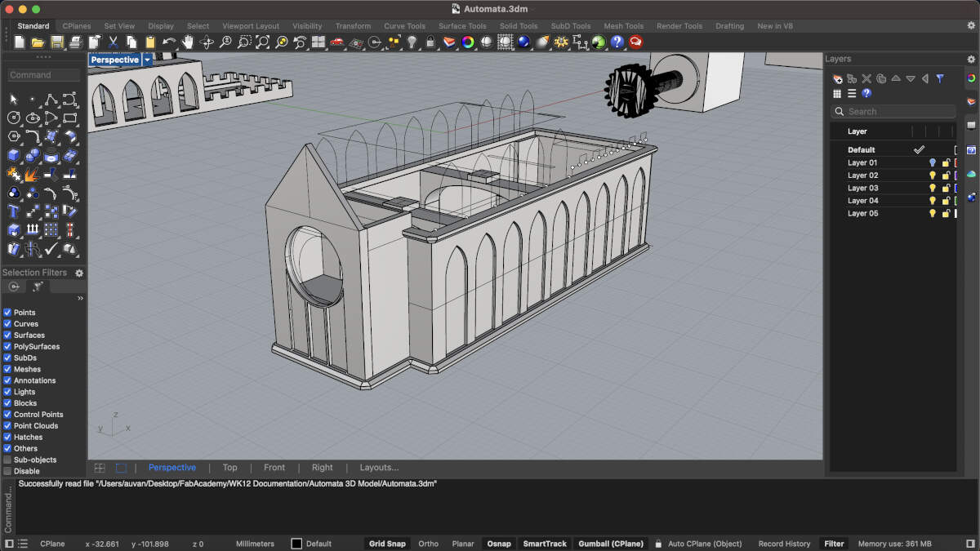Click the Command input field
980x551 pixels.
coord(44,75)
